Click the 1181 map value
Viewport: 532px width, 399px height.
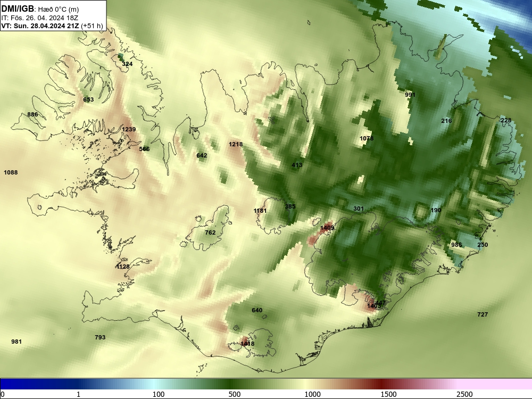coord(260,211)
